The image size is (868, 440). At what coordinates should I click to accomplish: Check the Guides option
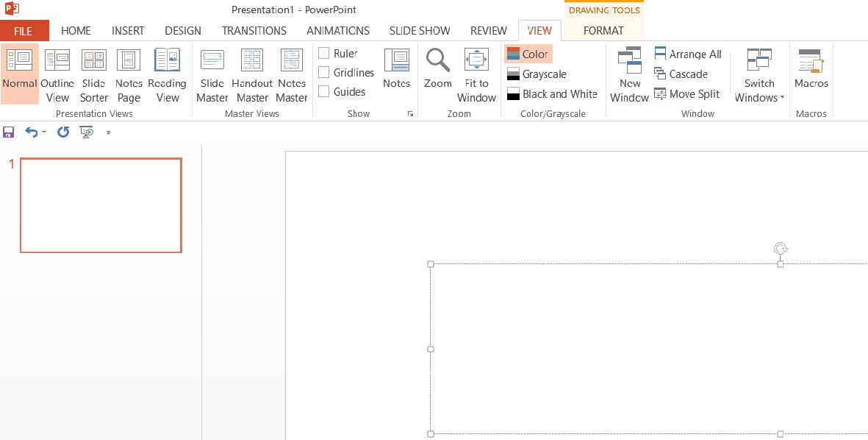(x=323, y=91)
